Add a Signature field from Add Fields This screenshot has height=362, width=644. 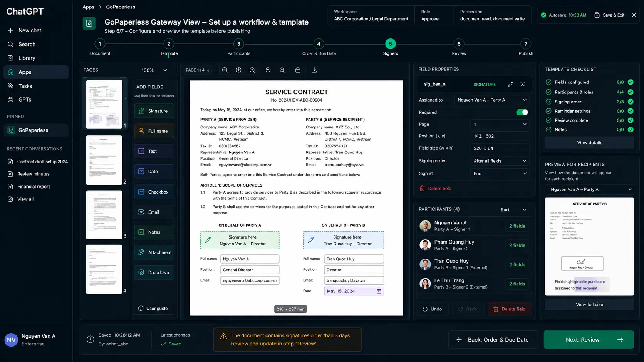click(154, 111)
